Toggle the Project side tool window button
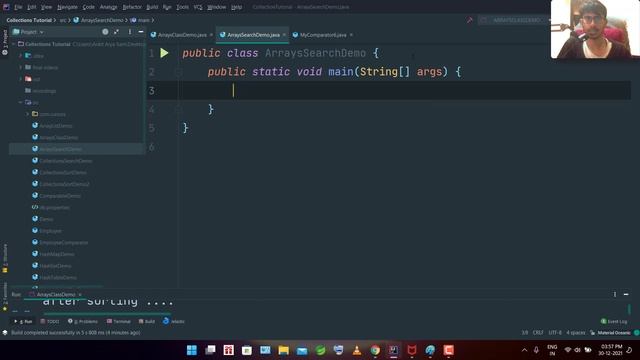Image resolution: width=640 pixels, height=360 pixels. click(5, 42)
